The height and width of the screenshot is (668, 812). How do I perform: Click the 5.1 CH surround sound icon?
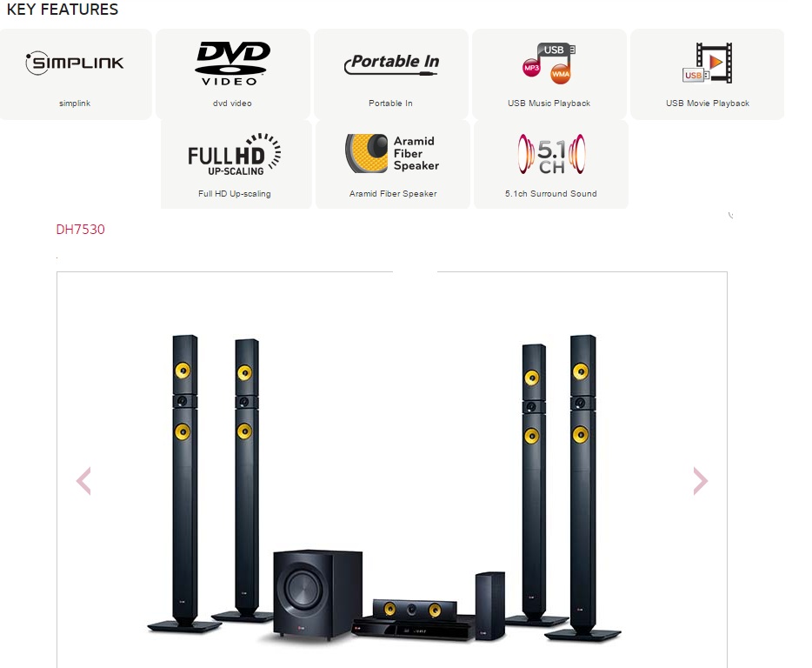pyautogui.click(x=551, y=154)
